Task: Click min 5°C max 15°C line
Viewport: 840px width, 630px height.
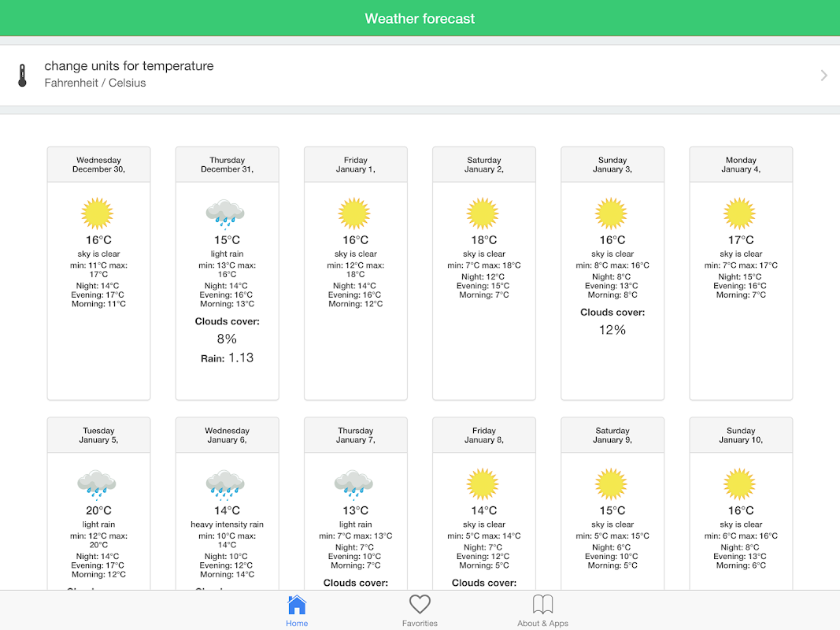Action: pyautogui.click(x=612, y=535)
